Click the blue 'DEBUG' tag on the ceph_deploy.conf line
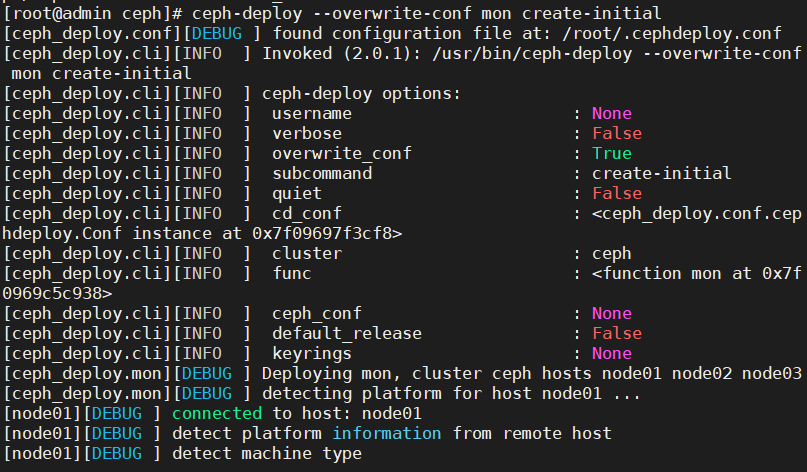This screenshot has height=472, width=807. [x=217, y=33]
